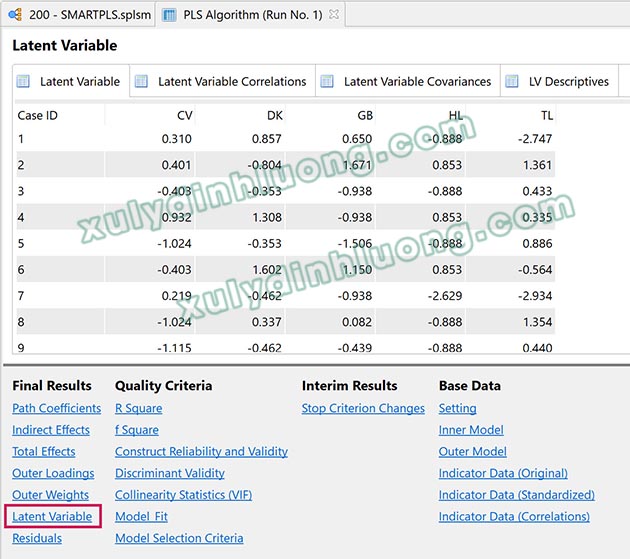Viewport: 630px width, 559px height.
Task: Open the Latent Variable sub-tab
Action: pos(71,81)
